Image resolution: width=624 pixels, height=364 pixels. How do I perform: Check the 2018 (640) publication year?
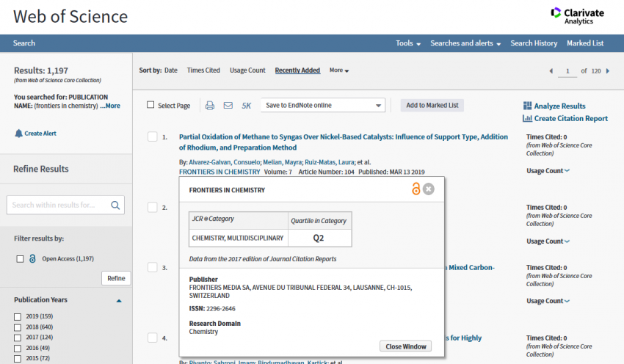18,327
